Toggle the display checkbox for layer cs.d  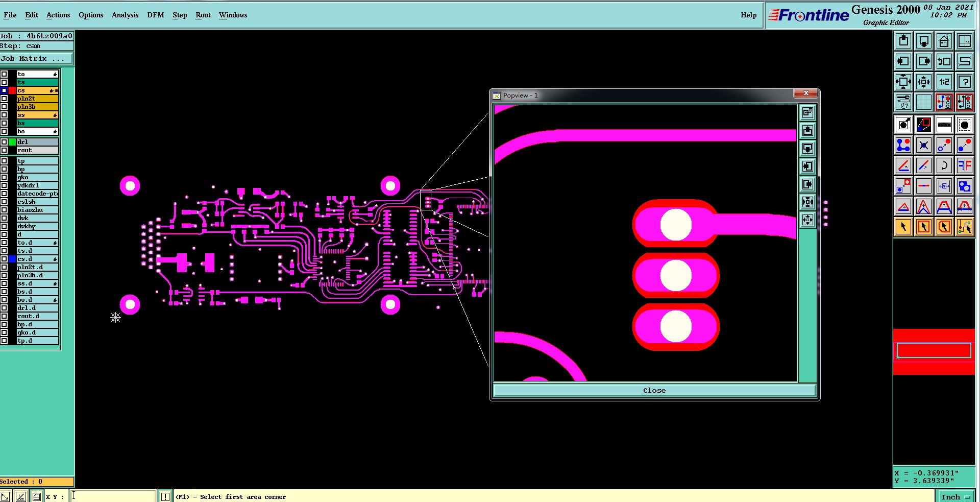[x=4, y=259]
